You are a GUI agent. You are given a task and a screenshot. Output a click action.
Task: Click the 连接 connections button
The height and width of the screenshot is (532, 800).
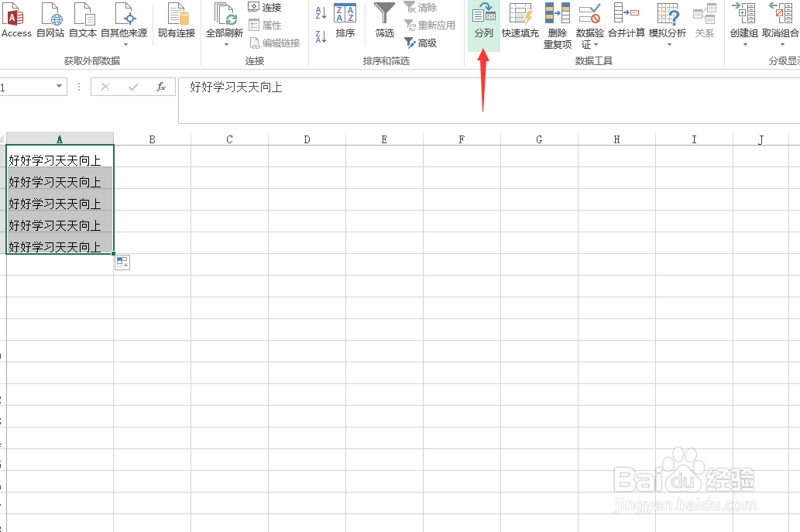[x=265, y=7]
